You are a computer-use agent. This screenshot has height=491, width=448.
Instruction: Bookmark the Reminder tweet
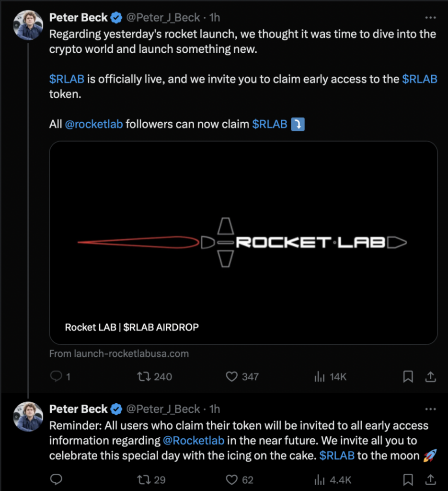pos(408,479)
